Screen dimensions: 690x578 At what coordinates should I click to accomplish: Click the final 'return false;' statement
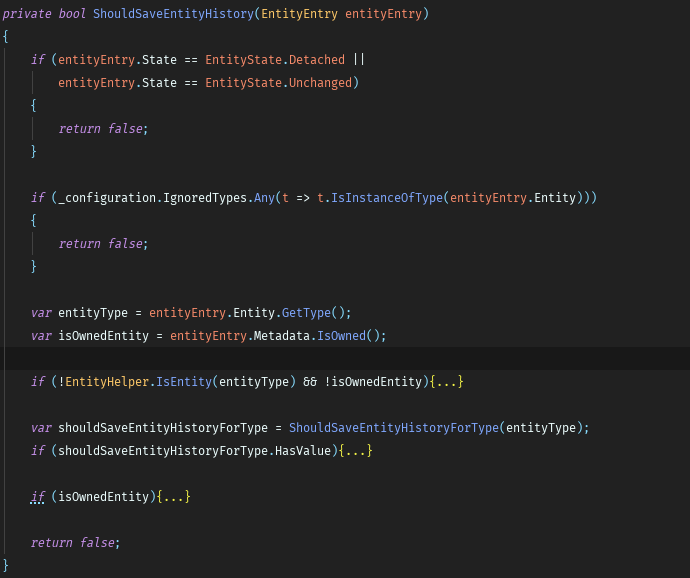[x=75, y=543]
